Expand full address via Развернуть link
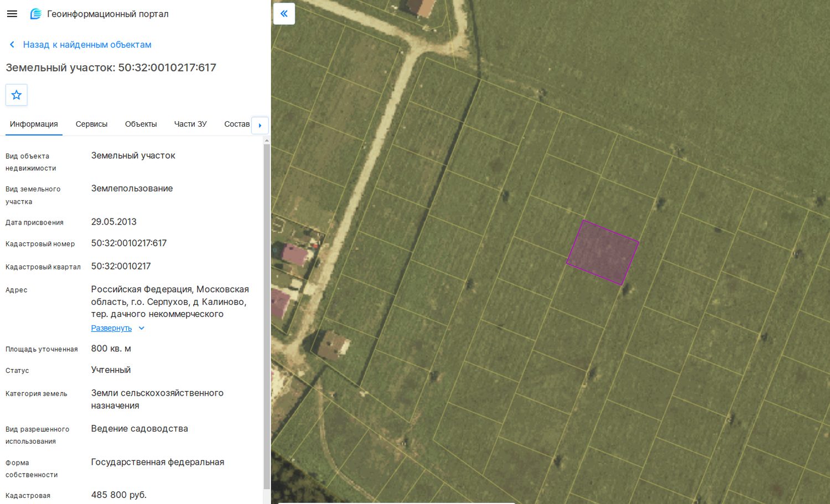Screen dimensions: 830x504 coord(111,328)
